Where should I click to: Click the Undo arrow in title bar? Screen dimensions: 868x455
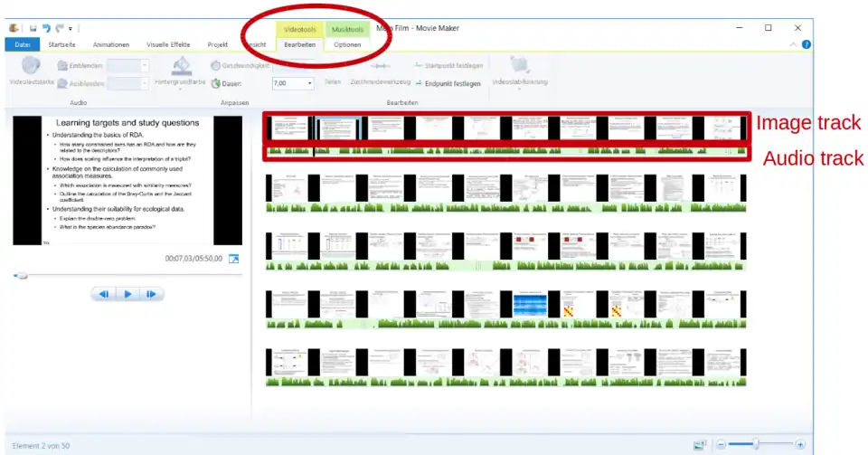tap(47, 28)
